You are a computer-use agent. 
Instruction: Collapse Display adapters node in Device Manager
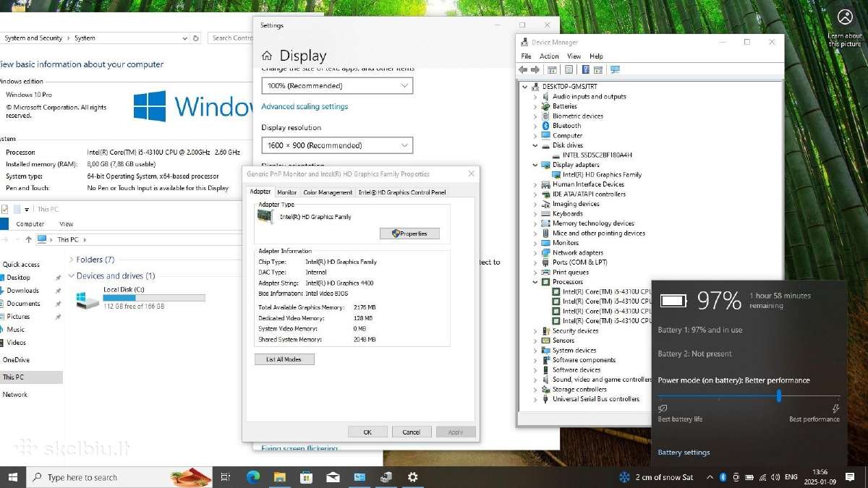coord(535,165)
